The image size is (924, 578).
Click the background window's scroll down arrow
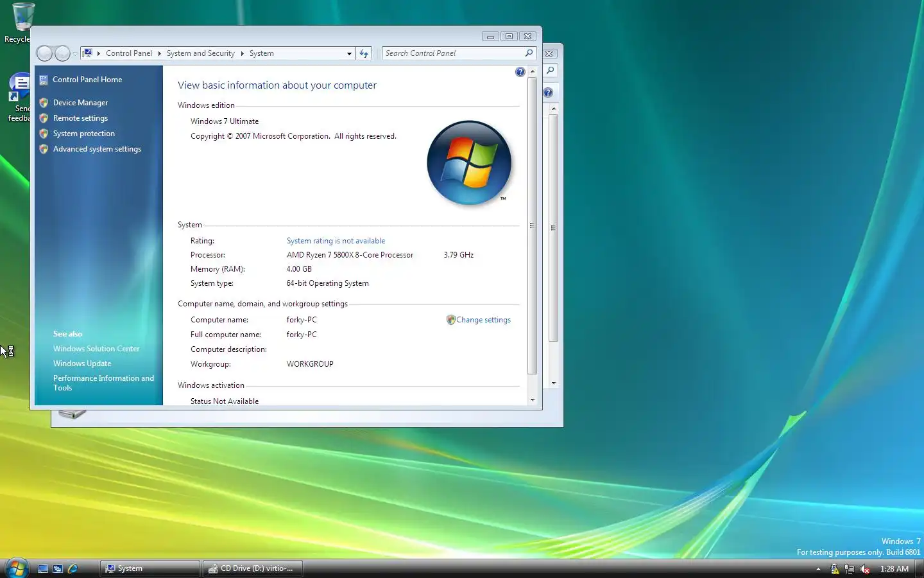click(553, 383)
